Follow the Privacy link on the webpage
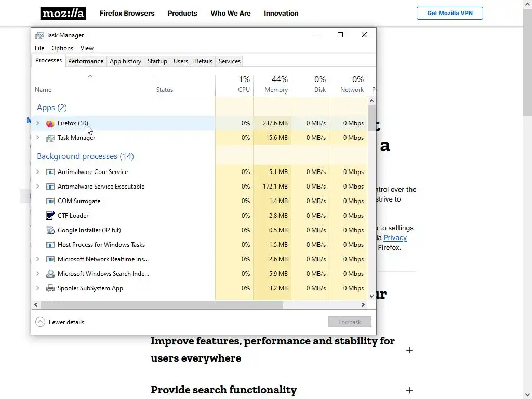Viewport: 532px width, 399px height. tap(395, 238)
